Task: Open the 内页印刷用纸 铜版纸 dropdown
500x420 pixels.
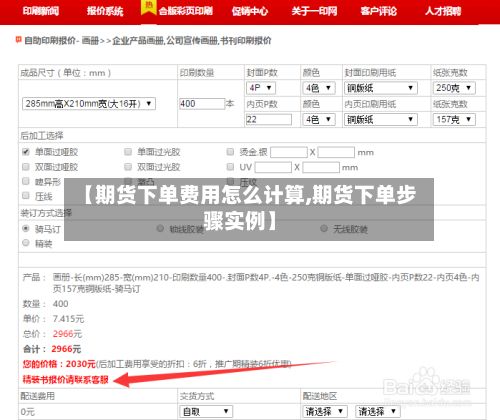Action: (381, 119)
